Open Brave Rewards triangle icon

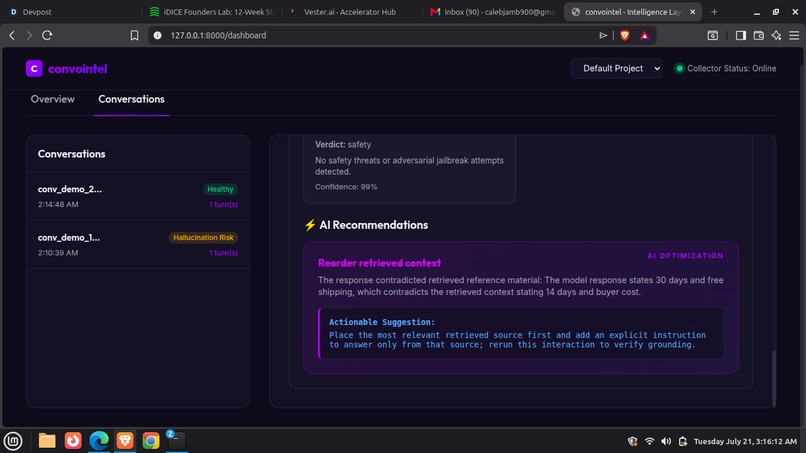pos(645,35)
